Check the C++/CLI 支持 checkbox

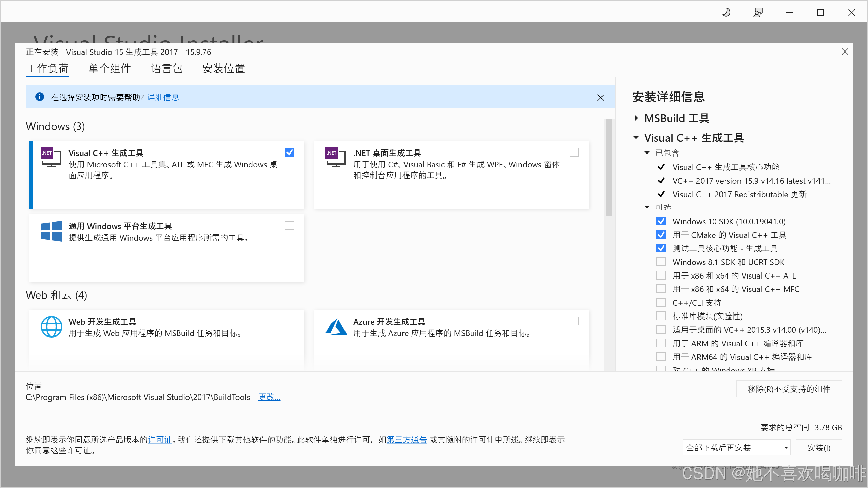661,302
